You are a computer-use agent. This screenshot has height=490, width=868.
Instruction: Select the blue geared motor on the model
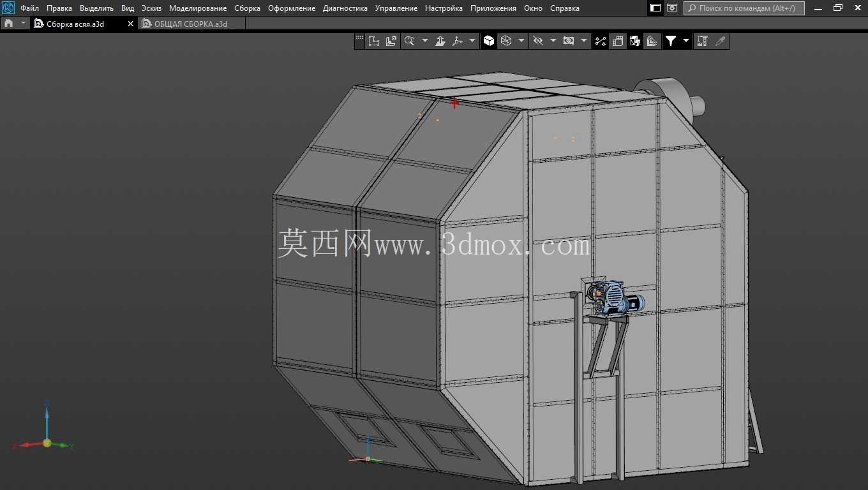(617, 297)
